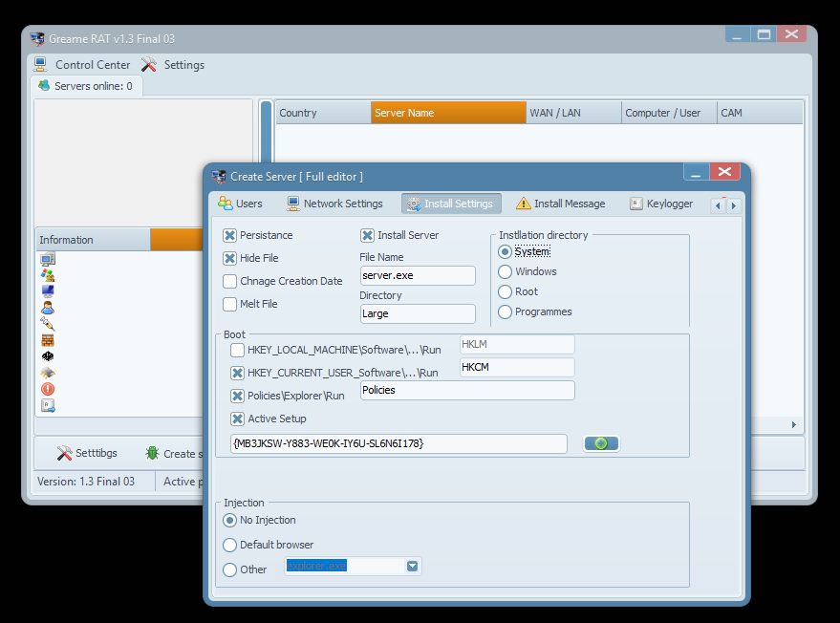
Task: Open the Control Center menu
Action: (82, 65)
